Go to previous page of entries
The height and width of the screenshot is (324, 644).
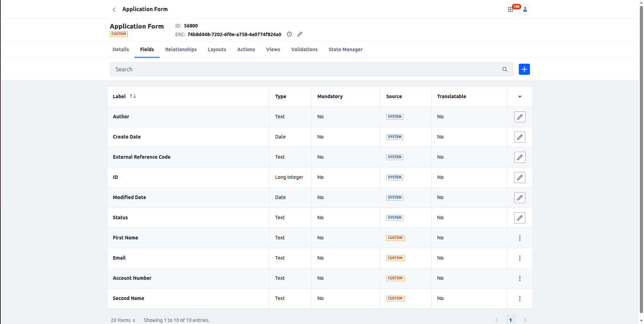(x=497, y=320)
